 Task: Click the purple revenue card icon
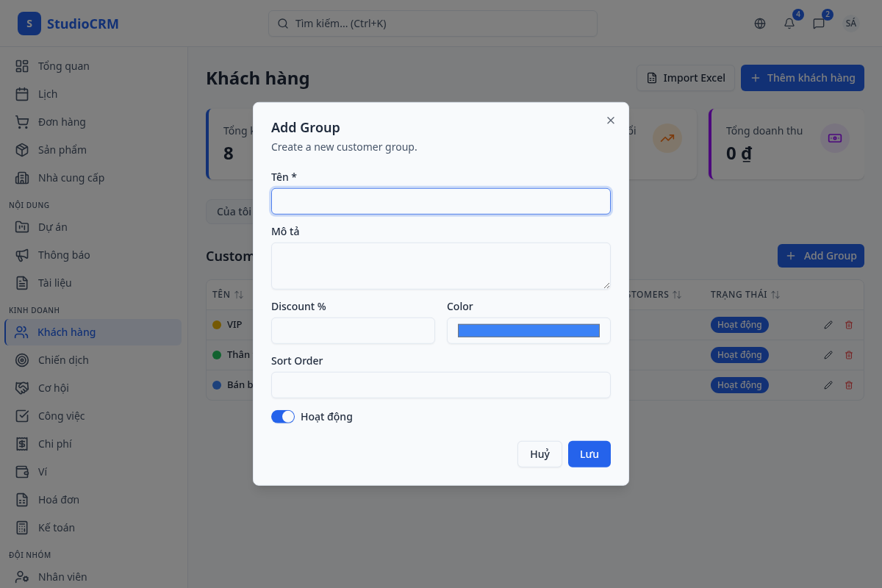coord(835,138)
